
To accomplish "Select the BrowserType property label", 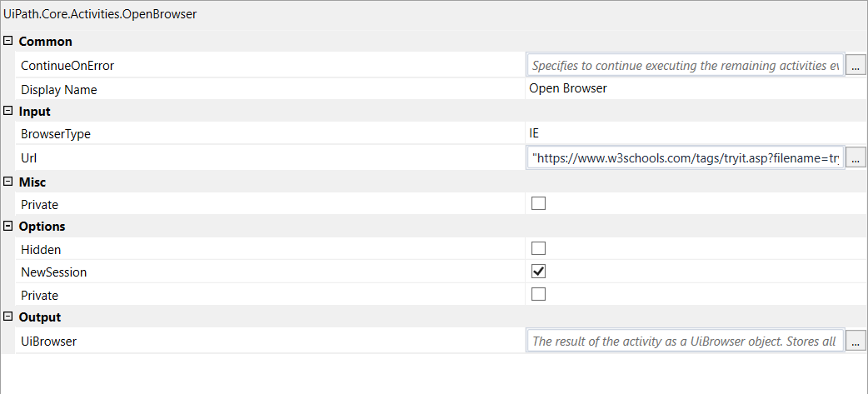I will tap(55, 134).
